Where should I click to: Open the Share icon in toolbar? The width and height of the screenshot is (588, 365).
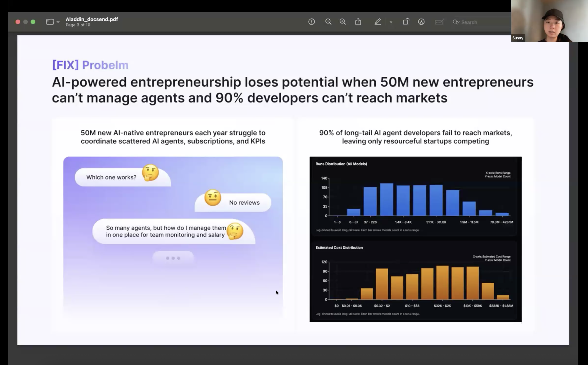[x=358, y=22]
